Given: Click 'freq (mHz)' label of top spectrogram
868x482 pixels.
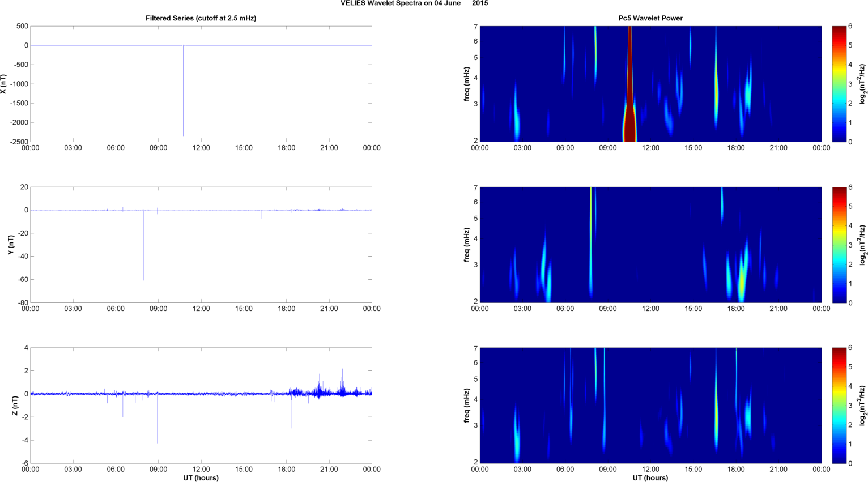Looking at the screenshot, I should coord(467,84).
